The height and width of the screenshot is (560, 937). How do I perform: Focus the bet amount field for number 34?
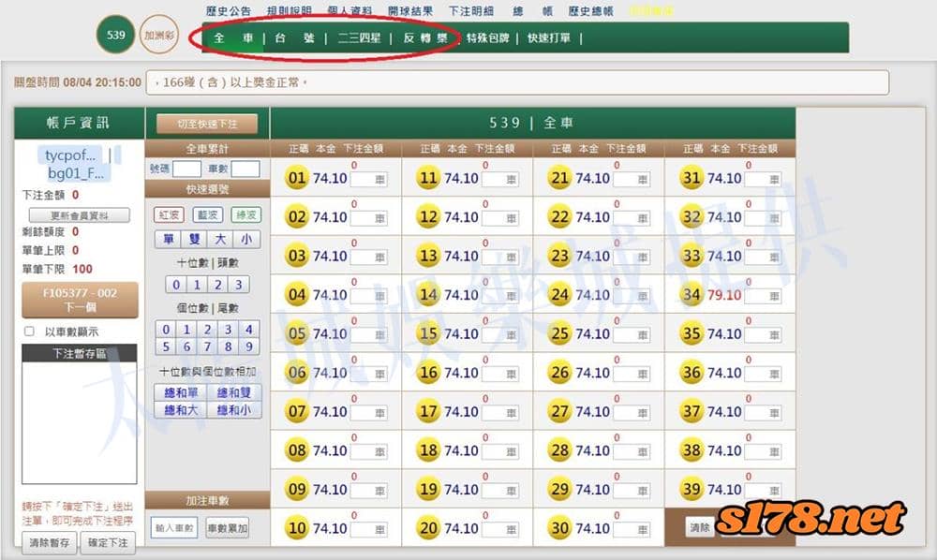point(763,296)
